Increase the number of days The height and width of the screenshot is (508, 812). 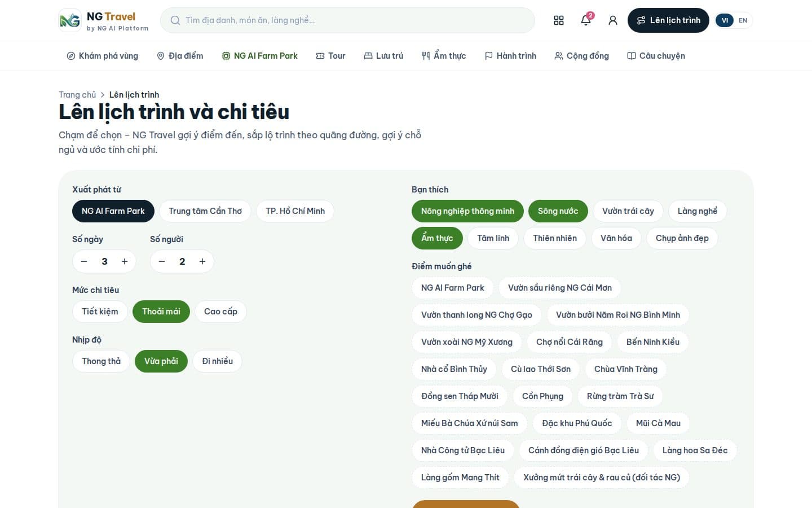[125, 261]
